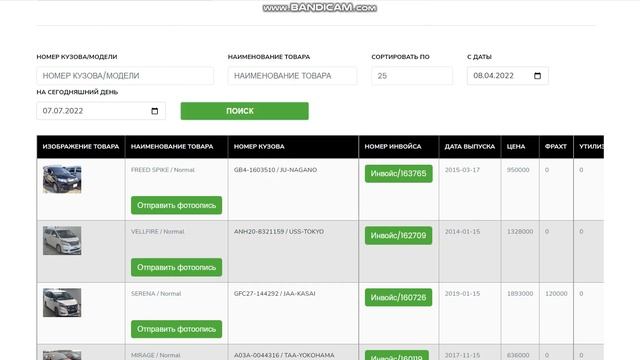
Task: Click НОМЕР КУЗОВА column header
Action: click(293, 147)
